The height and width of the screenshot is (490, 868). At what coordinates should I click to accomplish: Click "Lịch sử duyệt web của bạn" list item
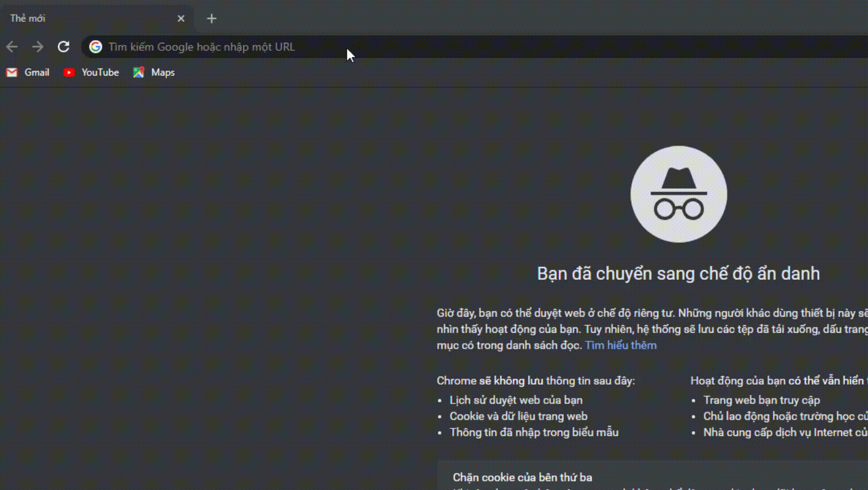[516, 400]
